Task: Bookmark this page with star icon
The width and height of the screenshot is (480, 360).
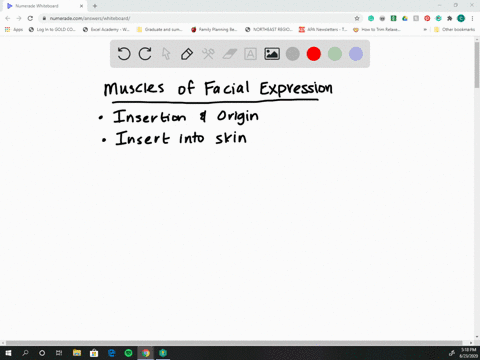Action: click(357, 18)
